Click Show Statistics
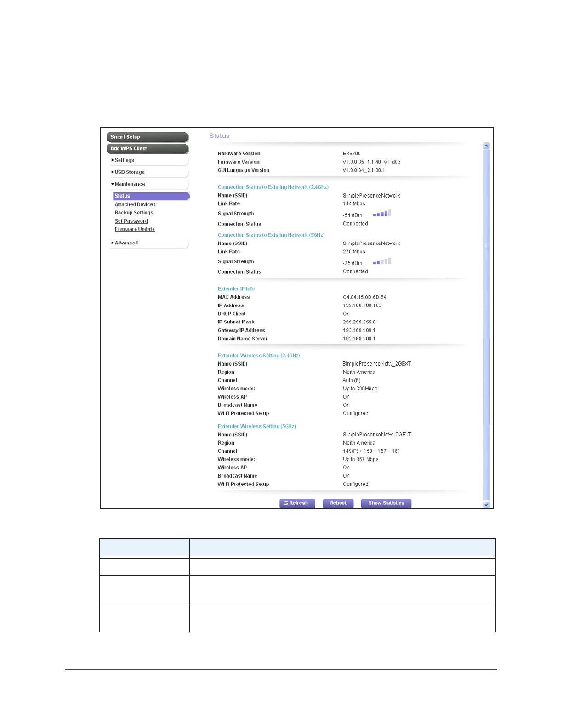This screenshot has height=728, width=563. coord(386,503)
